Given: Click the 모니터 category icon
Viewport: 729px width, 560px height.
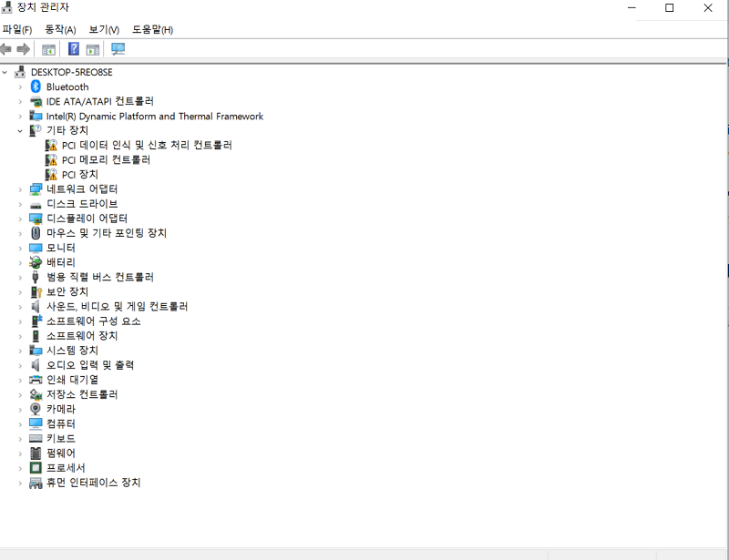Looking at the screenshot, I should pyautogui.click(x=36, y=247).
